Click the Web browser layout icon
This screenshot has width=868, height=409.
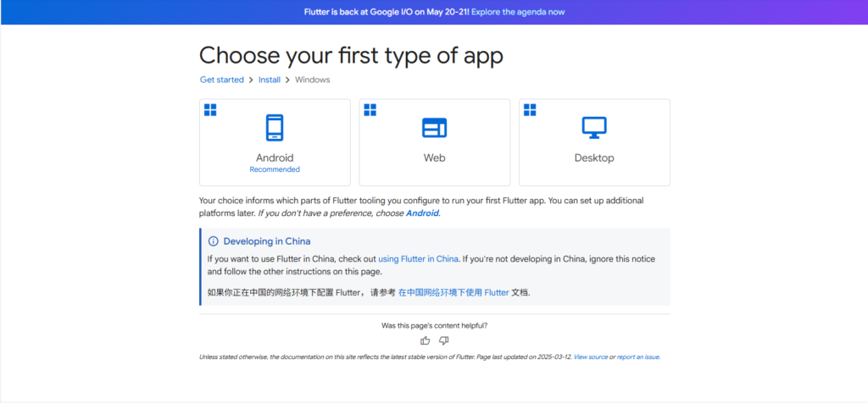pos(435,128)
